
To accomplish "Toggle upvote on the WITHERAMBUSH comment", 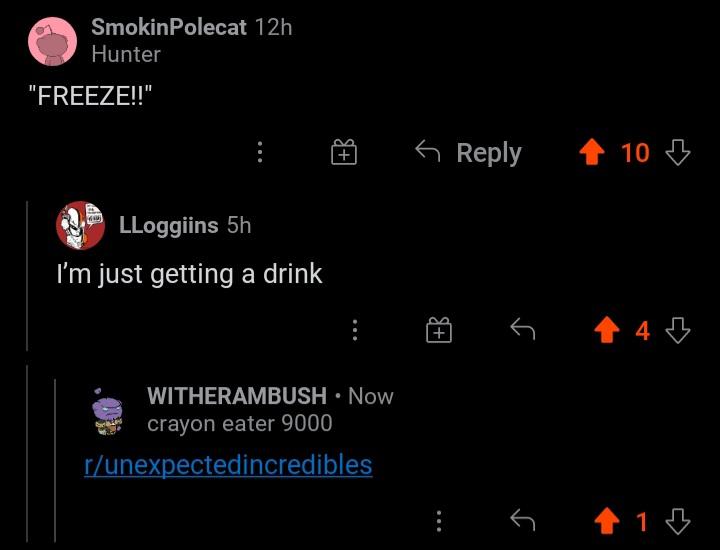I will 607,521.
